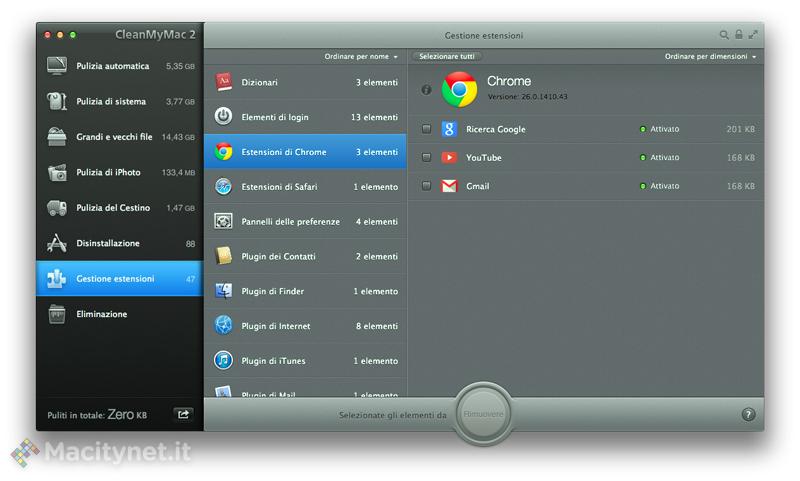The height and width of the screenshot is (481, 800).
Task: Click the large Chrome logo in details header
Action: 459,89
